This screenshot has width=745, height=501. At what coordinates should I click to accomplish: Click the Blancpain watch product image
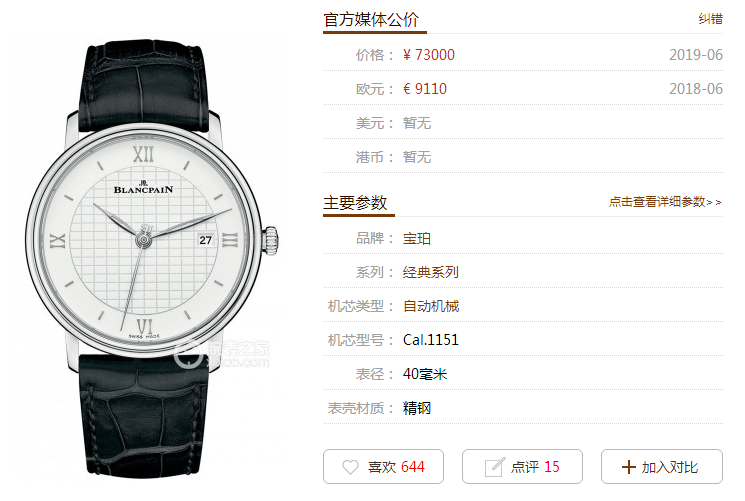[151, 259]
